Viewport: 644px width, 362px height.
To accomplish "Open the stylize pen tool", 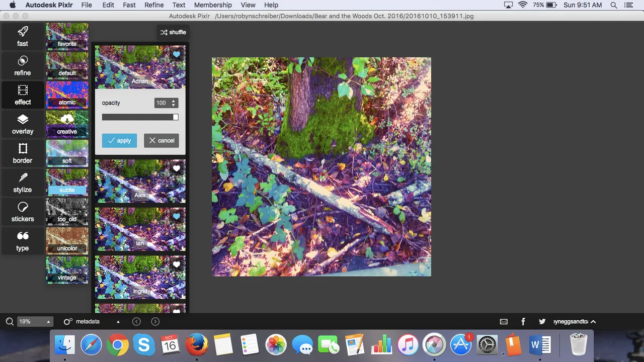I will 23,182.
